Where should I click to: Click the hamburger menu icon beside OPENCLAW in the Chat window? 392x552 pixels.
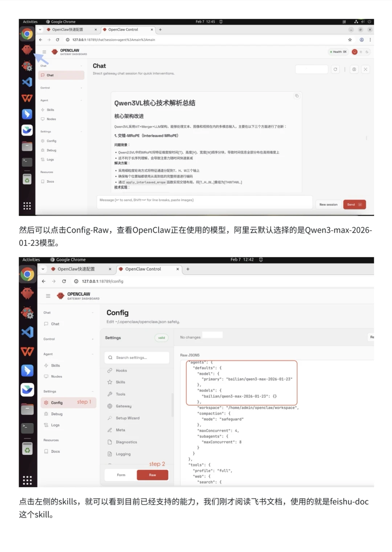(44, 52)
